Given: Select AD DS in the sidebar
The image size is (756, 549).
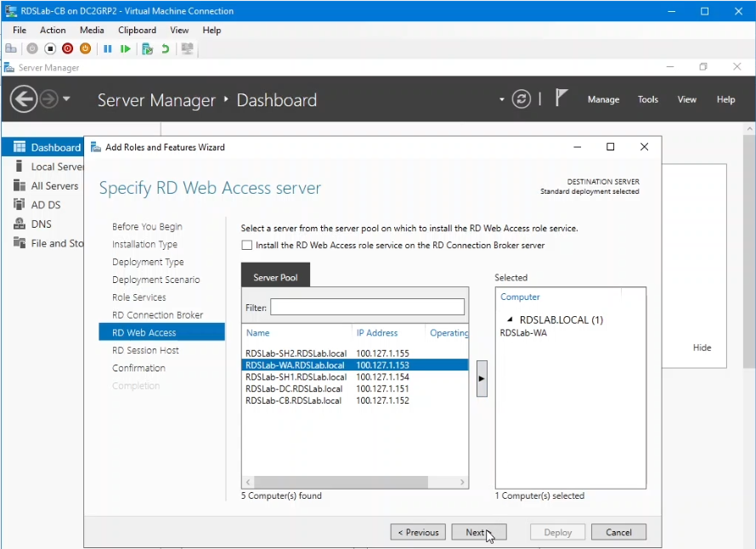Looking at the screenshot, I should [43, 205].
